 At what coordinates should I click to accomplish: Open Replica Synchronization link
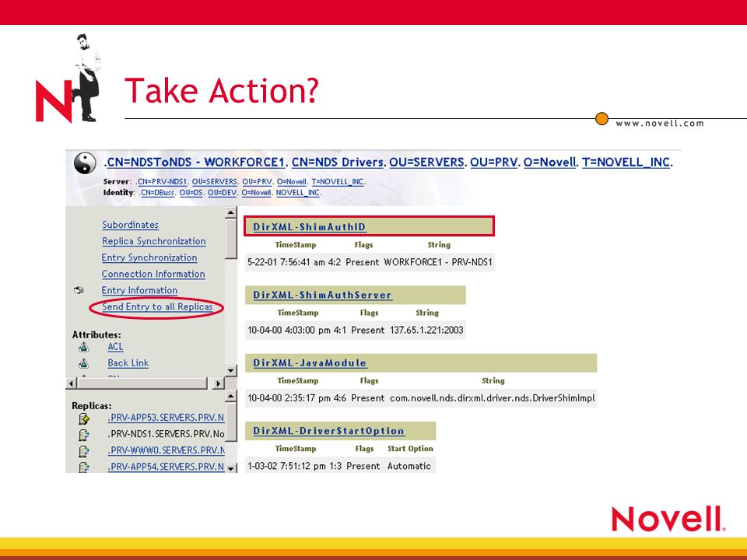154,241
